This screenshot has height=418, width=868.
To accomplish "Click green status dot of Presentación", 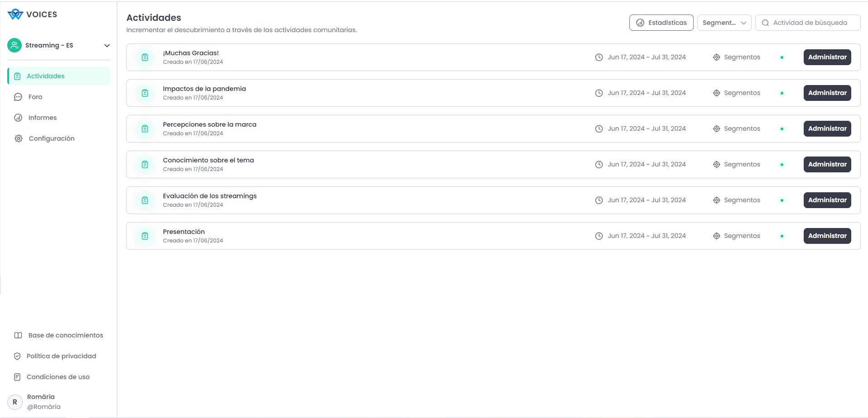I will (x=782, y=236).
